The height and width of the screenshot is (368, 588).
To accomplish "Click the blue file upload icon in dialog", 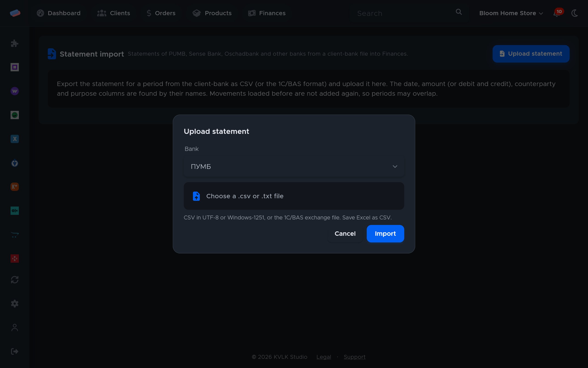I will [196, 196].
